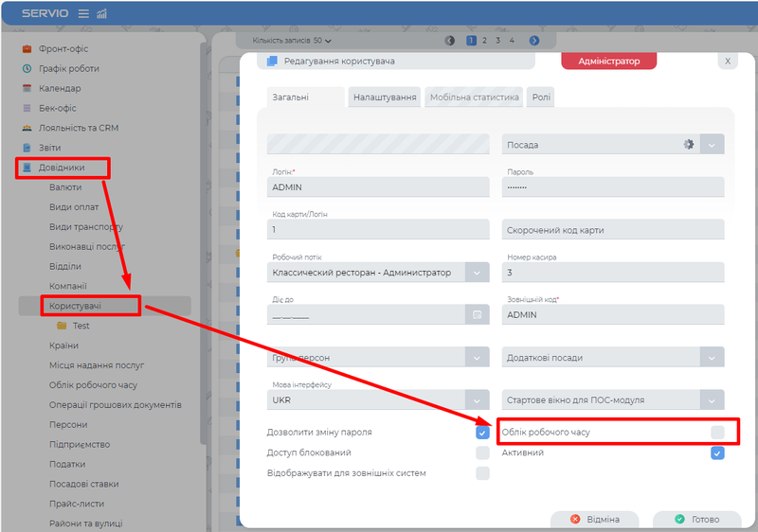Click the gear icon in Посада field
Screen dimensions: 758x532
point(689,144)
